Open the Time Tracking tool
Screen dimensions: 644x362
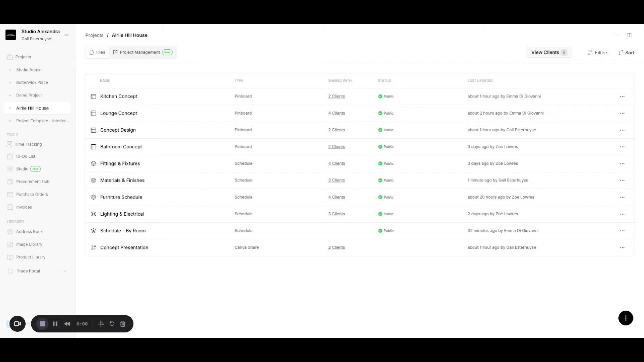pyautogui.click(x=28, y=144)
